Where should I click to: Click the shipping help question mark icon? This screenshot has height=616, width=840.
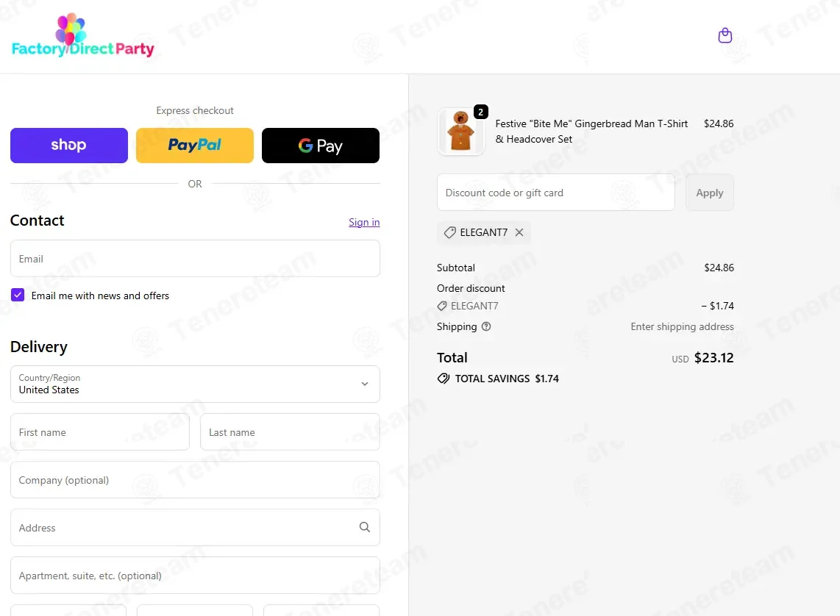click(x=486, y=326)
